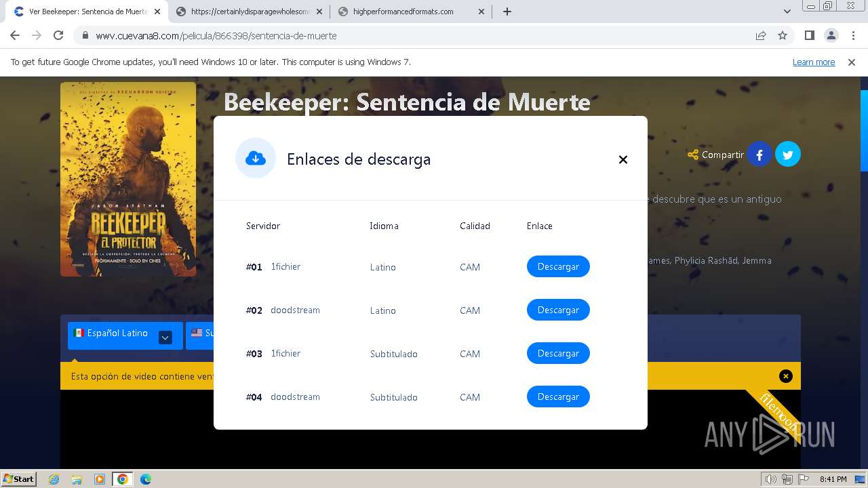Go back to the previous page
The image size is (868, 488).
point(15,35)
